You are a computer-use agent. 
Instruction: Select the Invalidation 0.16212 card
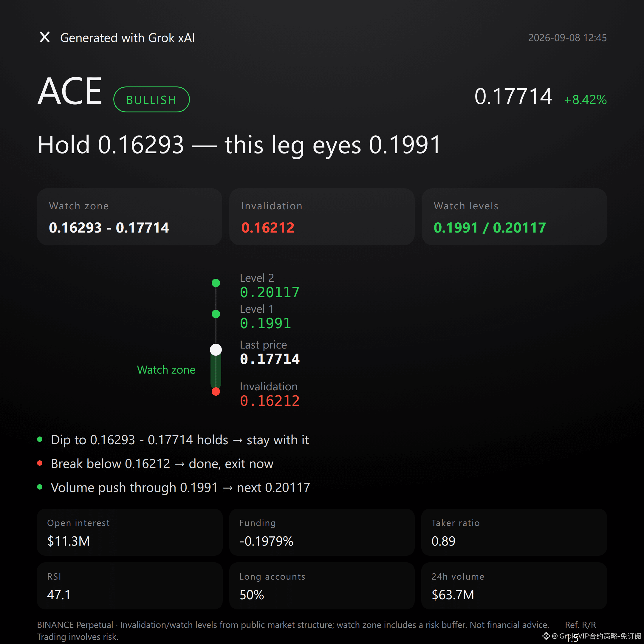coord(322,217)
